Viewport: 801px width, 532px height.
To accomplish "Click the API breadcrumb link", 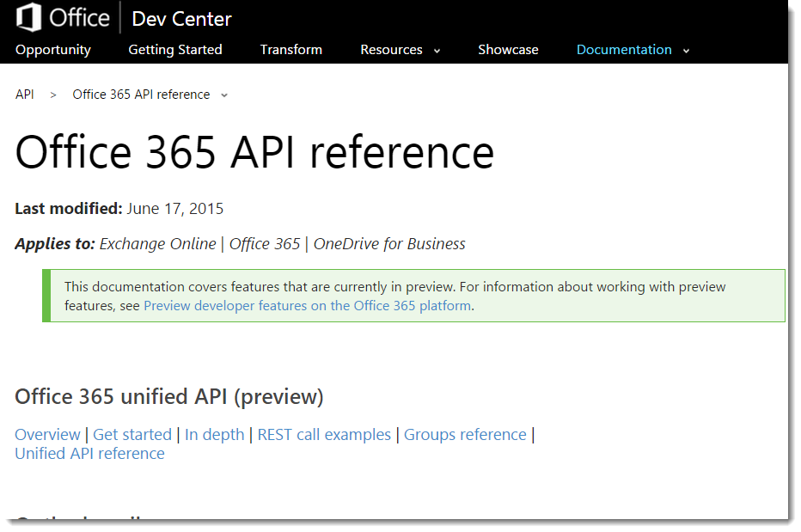I will pos(25,95).
